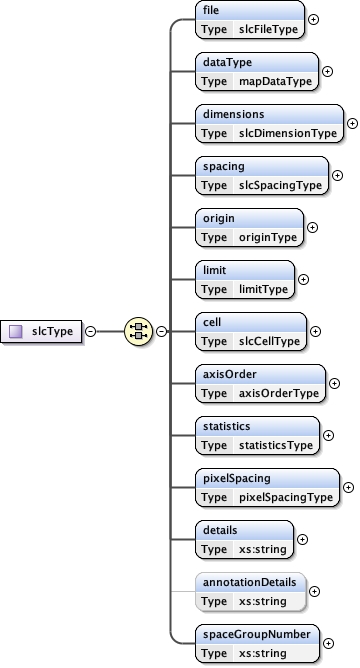
Task: Expand the dimensions element plus icon
Action: [352, 124]
